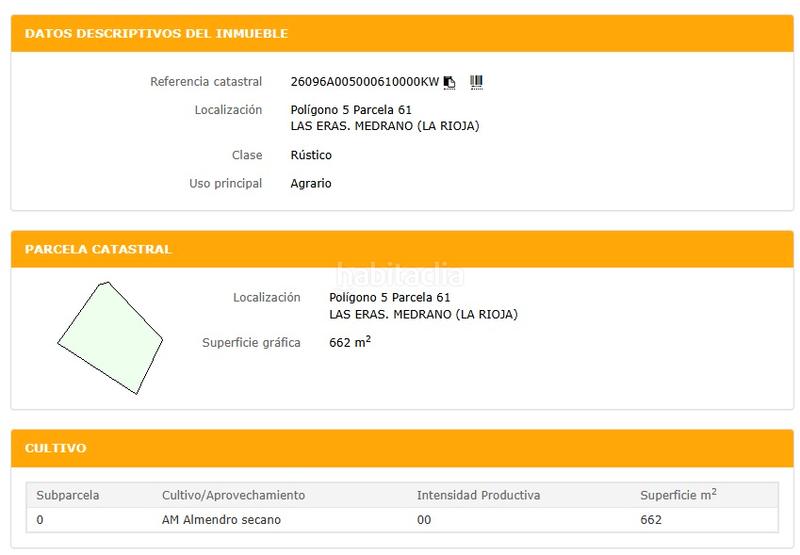Click the 'Superficie gráfica' label
Viewport: 800px width, 555px height.
pyautogui.click(x=251, y=342)
